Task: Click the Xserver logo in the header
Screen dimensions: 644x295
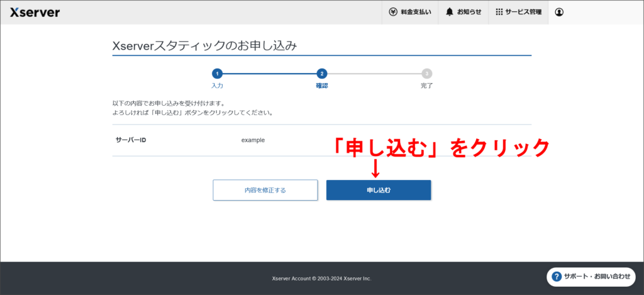Action: (x=35, y=13)
